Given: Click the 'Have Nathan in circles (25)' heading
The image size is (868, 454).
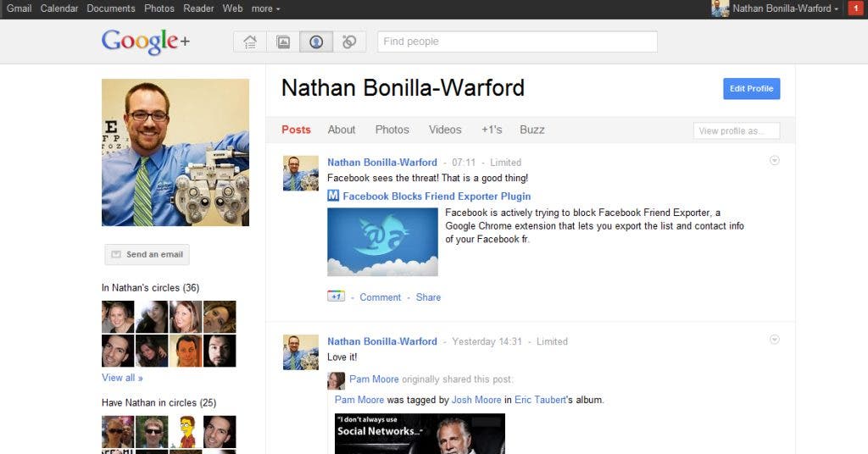Looking at the screenshot, I should (159, 402).
